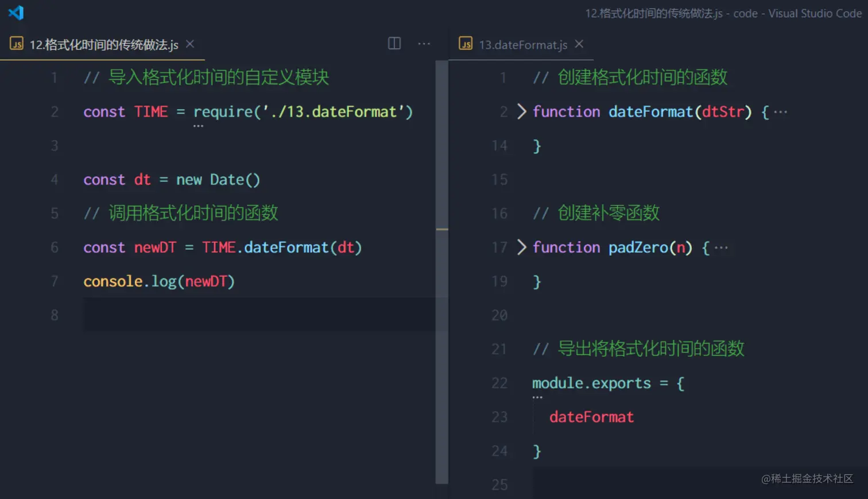Click 'console.log(newDT)' on line 7
This screenshot has width=868, height=499.
click(159, 281)
